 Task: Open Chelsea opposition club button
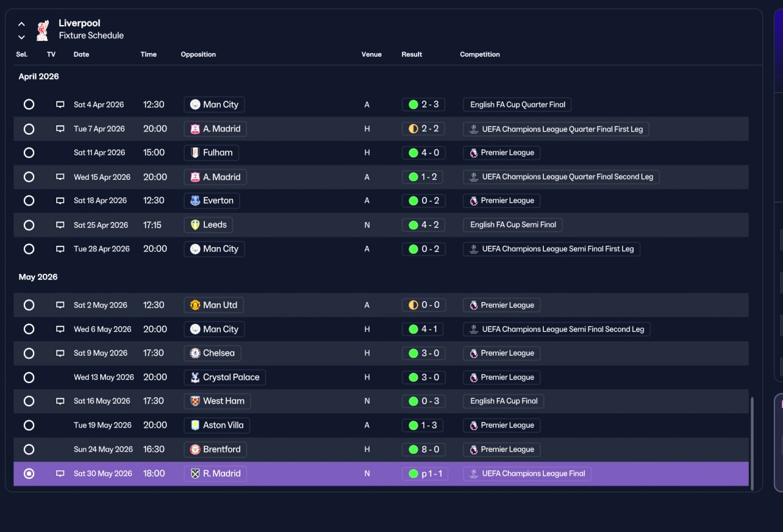coord(212,353)
